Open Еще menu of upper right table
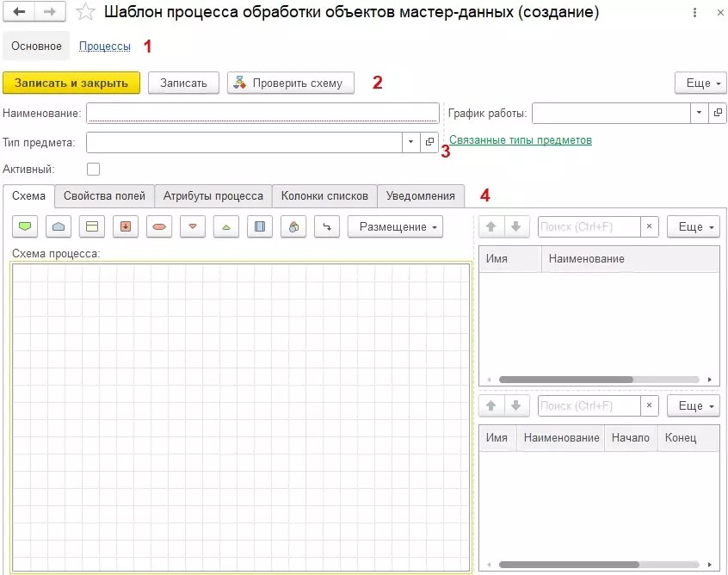This screenshot has height=575, width=728. (694, 226)
